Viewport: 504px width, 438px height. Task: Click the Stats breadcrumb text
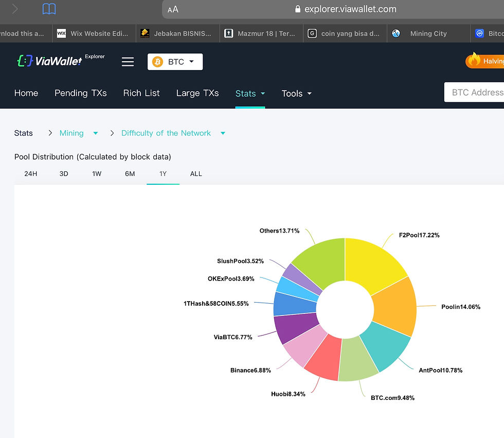tap(24, 133)
